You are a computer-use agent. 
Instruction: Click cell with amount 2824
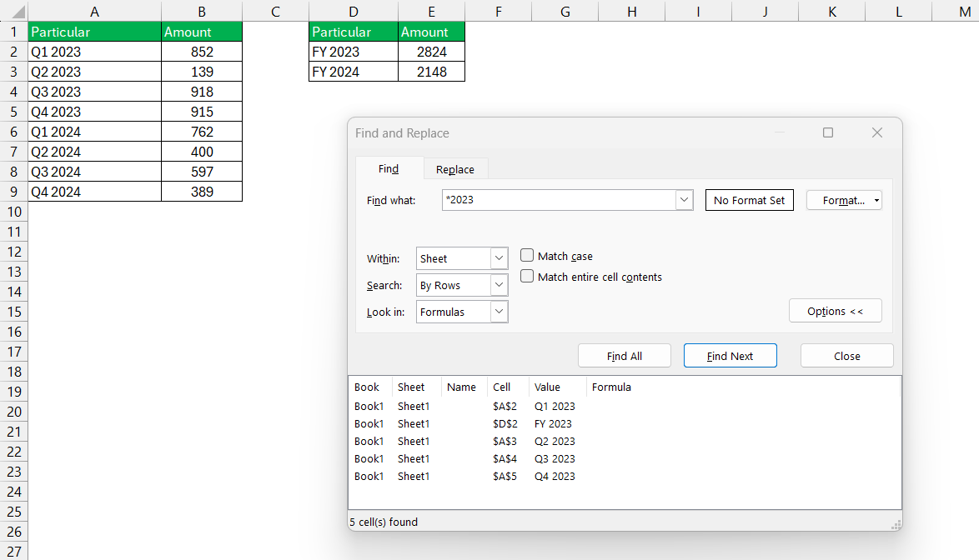pos(431,52)
